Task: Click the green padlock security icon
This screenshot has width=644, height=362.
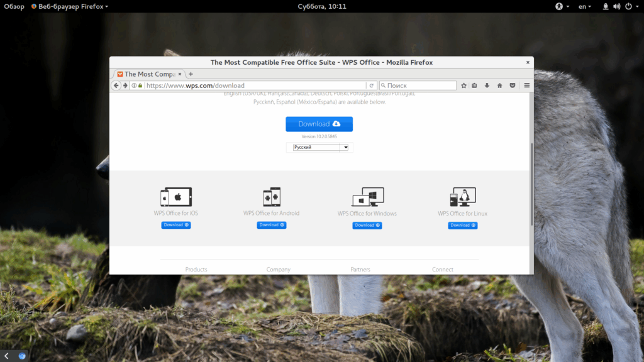Action: pos(140,85)
